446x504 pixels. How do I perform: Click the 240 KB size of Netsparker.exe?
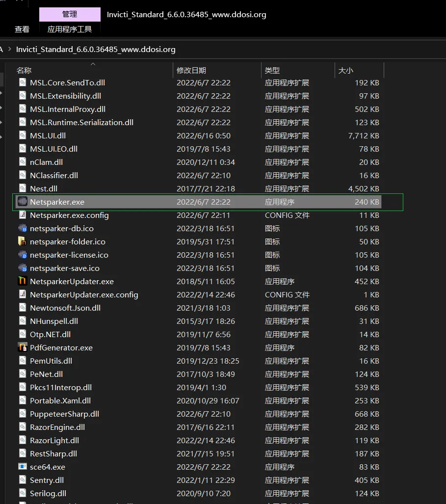pos(367,202)
